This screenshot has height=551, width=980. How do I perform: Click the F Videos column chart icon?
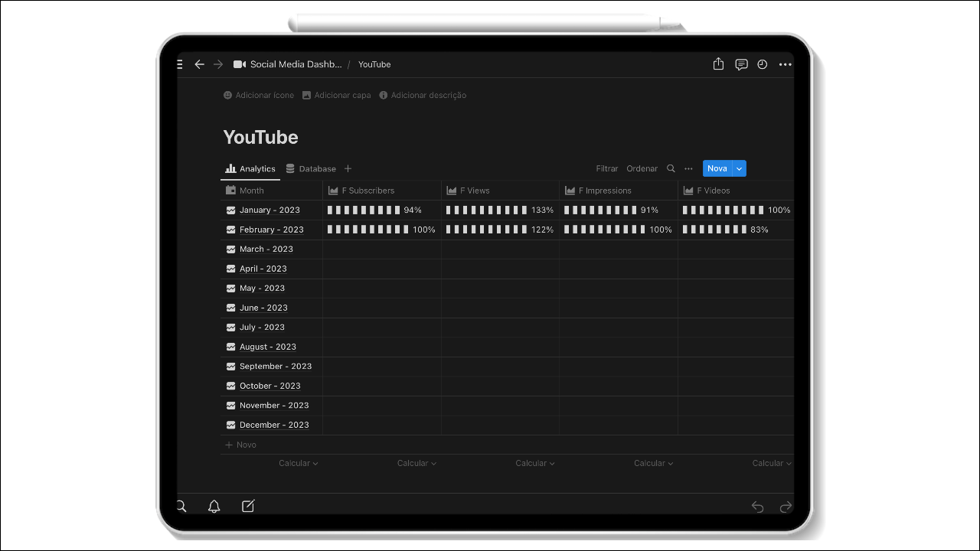[688, 191]
